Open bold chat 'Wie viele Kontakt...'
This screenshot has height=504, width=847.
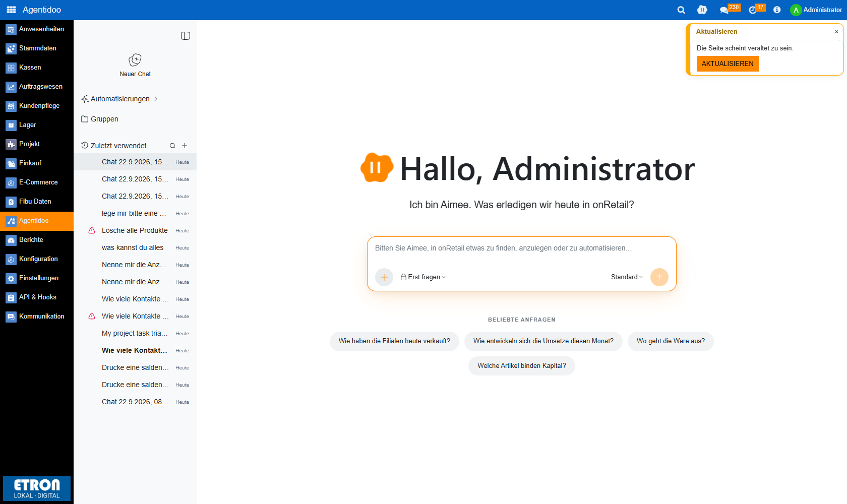click(135, 351)
